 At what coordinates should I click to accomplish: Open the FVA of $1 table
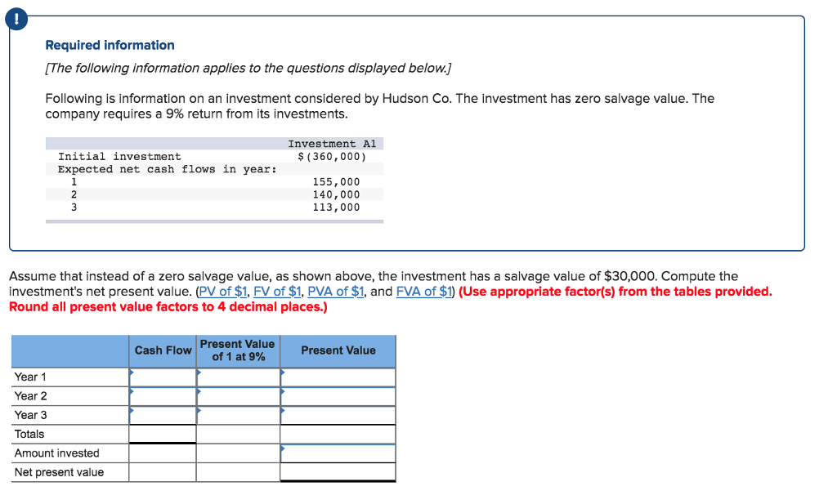423,291
